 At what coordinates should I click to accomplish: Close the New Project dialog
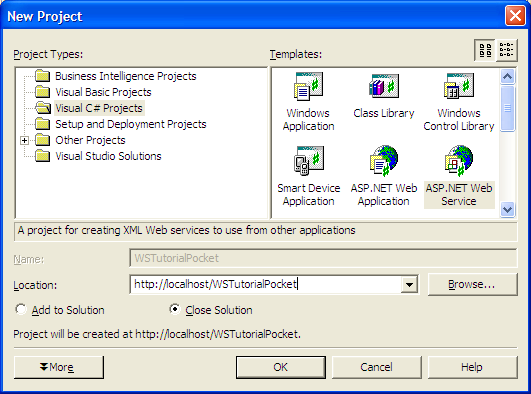pyautogui.click(x=515, y=15)
